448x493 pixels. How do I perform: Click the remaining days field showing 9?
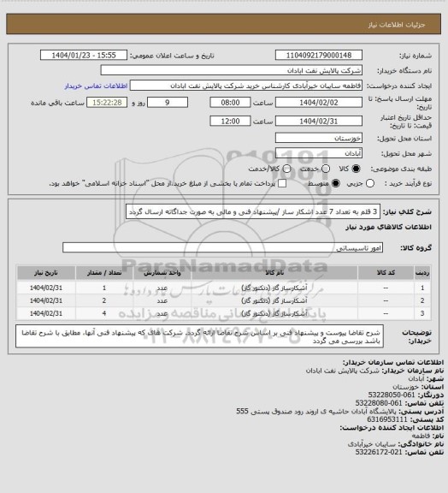(168, 103)
